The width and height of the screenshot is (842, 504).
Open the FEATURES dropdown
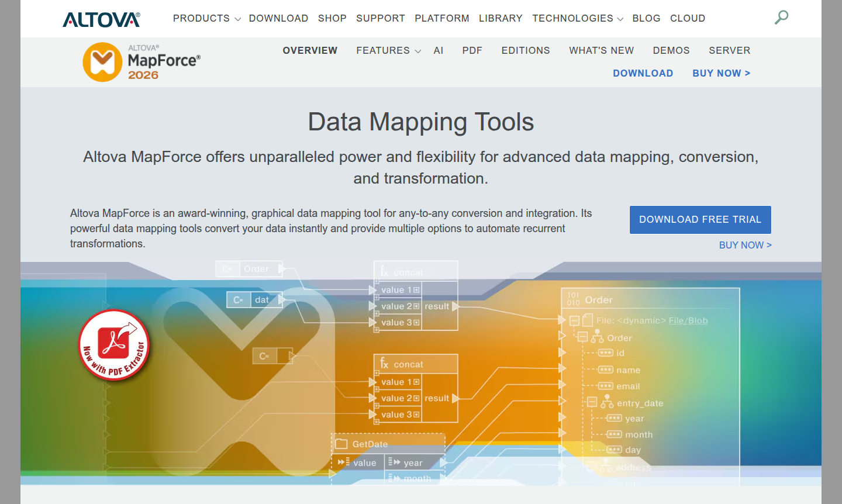point(383,50)
